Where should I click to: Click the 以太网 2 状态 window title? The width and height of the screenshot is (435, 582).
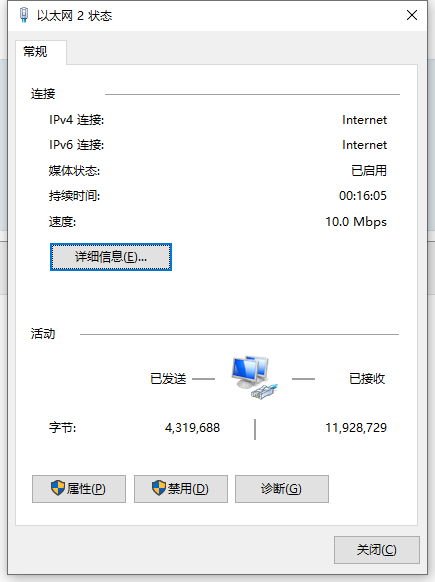coord(74,16)
